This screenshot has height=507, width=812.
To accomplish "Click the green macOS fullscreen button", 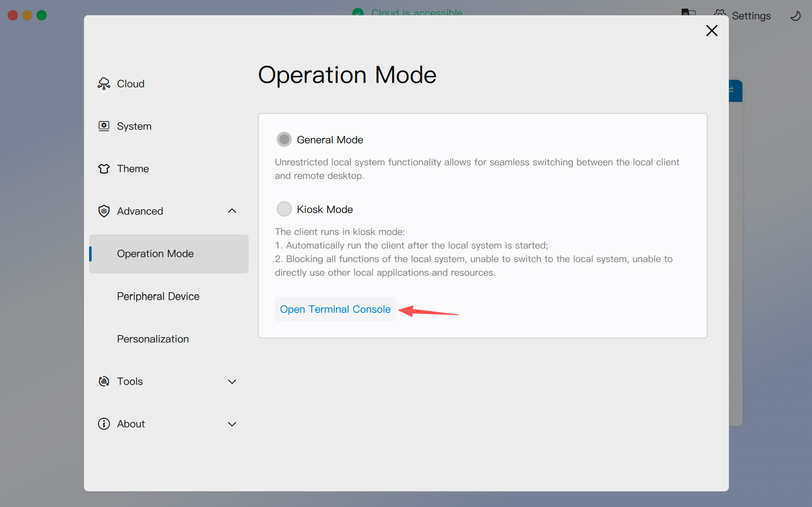I will 42,15.
